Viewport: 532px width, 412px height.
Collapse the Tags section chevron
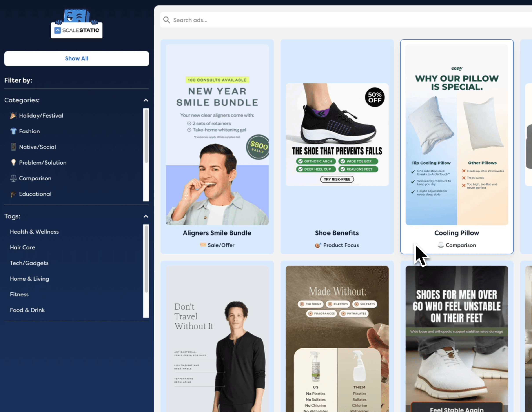[146, 216]
